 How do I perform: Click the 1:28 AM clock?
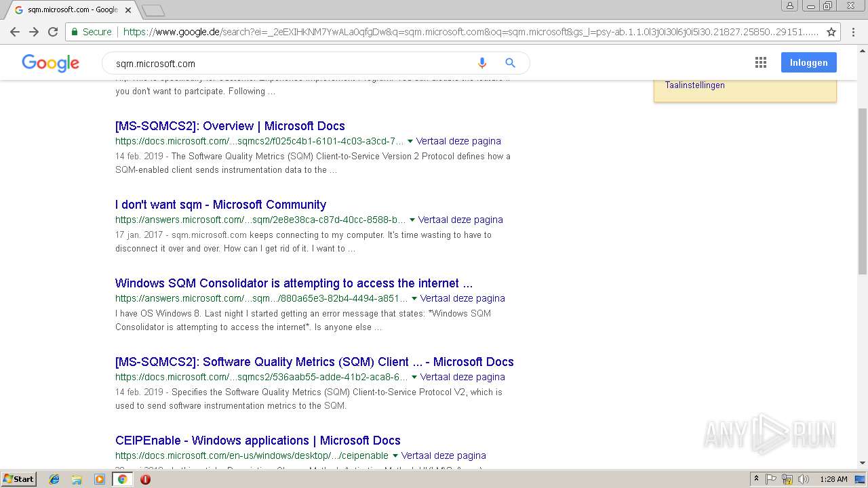833,479
